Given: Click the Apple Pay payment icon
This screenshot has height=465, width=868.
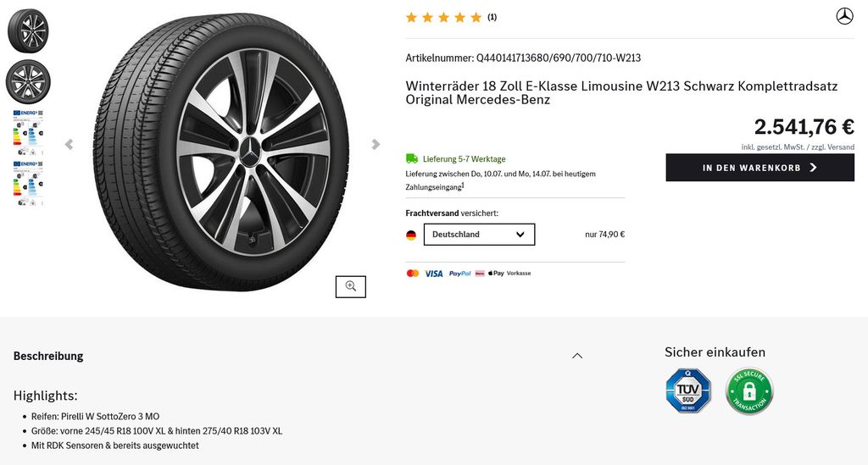Looking at the screenshot, I should click(x=496, y=274).
